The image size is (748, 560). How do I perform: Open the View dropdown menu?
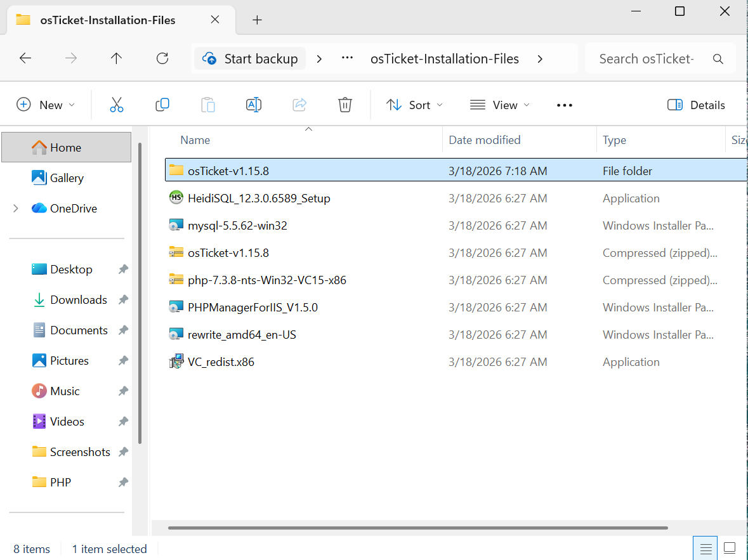[499, 105]
